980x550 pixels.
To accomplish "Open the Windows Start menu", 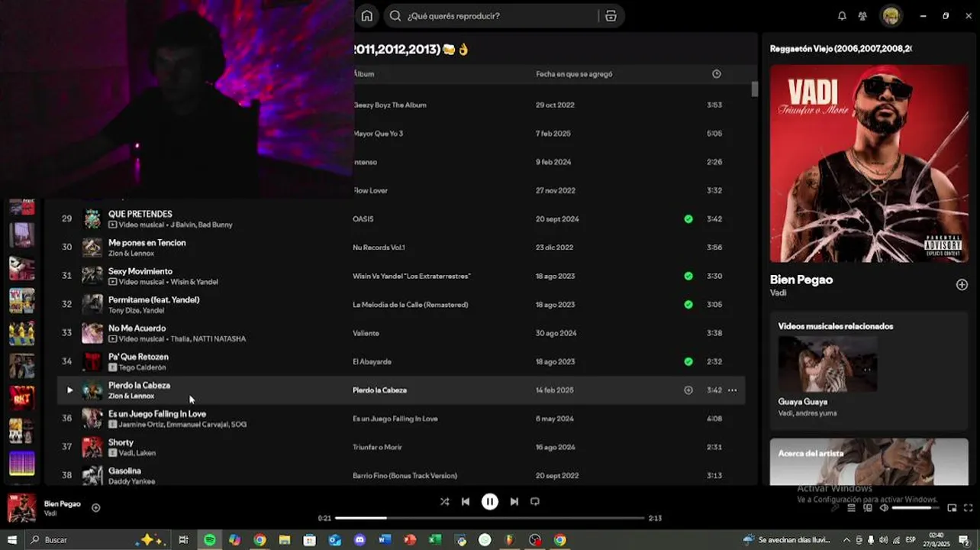I will coord(12,540).
